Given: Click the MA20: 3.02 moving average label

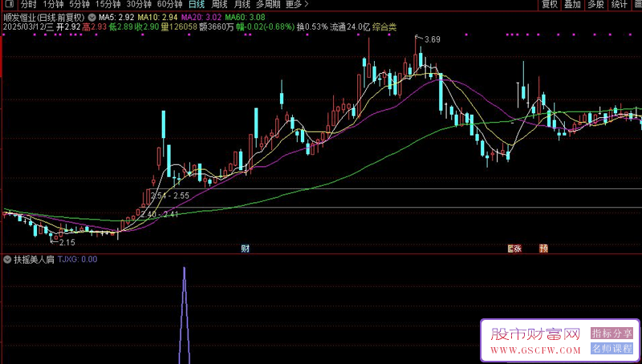Looking at the screenshot, I should 201,18.
